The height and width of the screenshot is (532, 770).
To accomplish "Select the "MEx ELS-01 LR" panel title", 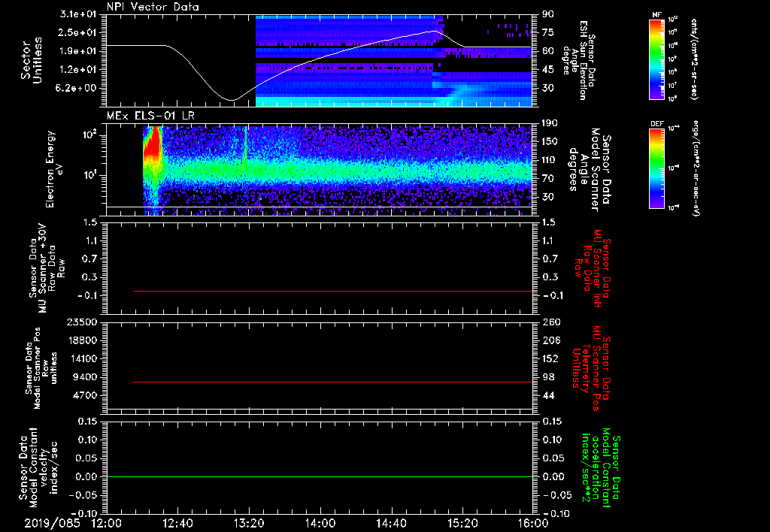I will pyautogui.click(x=150, y=116).
